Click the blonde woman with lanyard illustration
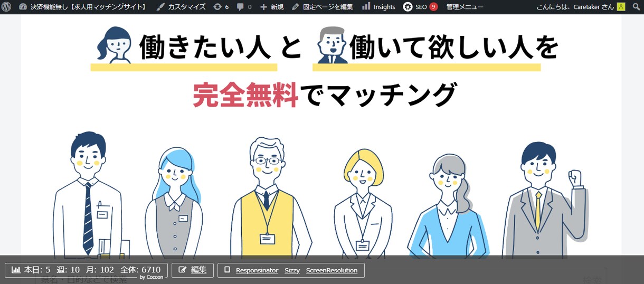The width and height of the screenshot is (644, 284). (362, 203)
